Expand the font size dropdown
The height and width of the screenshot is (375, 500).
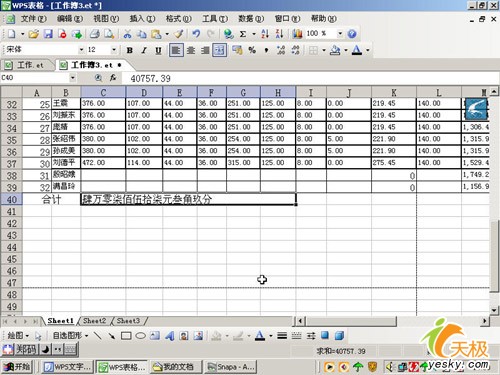click(x=114, y=50)
